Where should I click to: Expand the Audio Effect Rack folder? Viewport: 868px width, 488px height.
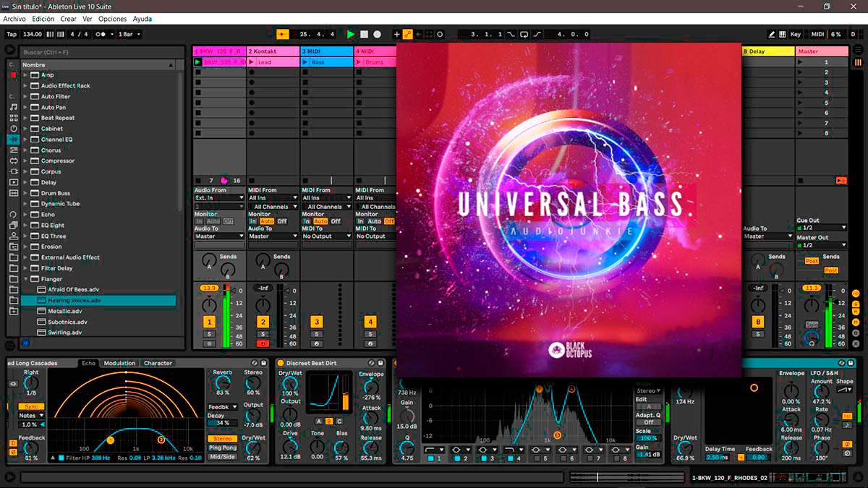pyautogui.click(x=25, y=86)
